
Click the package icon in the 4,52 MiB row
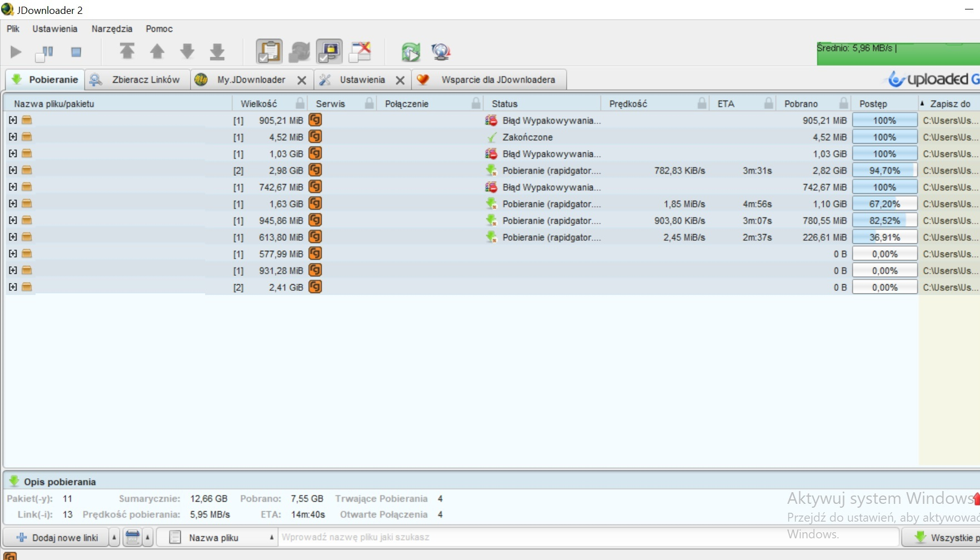click(27, 137)
